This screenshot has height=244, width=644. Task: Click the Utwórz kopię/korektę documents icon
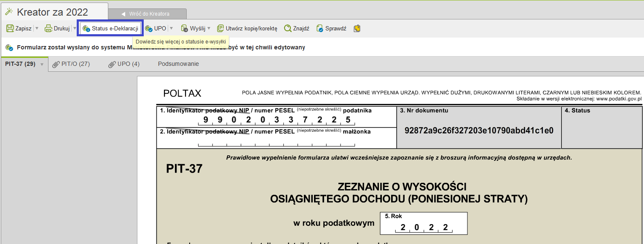tap(220, 29)
